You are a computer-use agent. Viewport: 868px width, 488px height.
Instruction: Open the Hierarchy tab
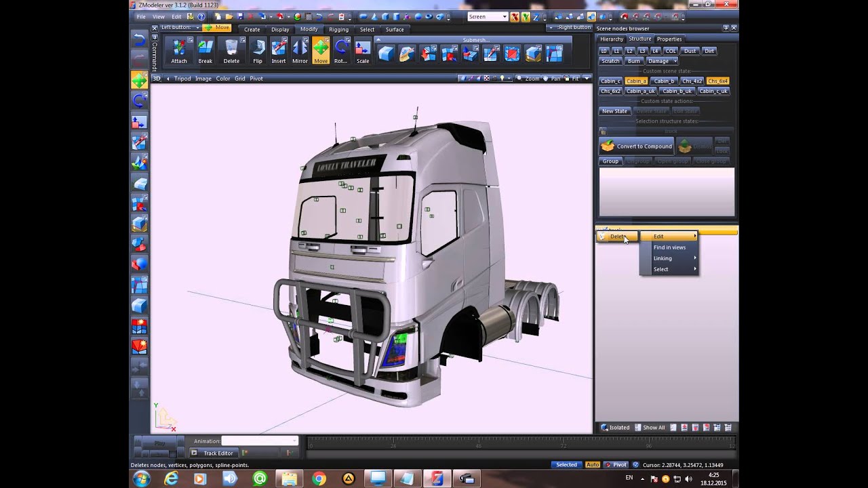point(611,39)
